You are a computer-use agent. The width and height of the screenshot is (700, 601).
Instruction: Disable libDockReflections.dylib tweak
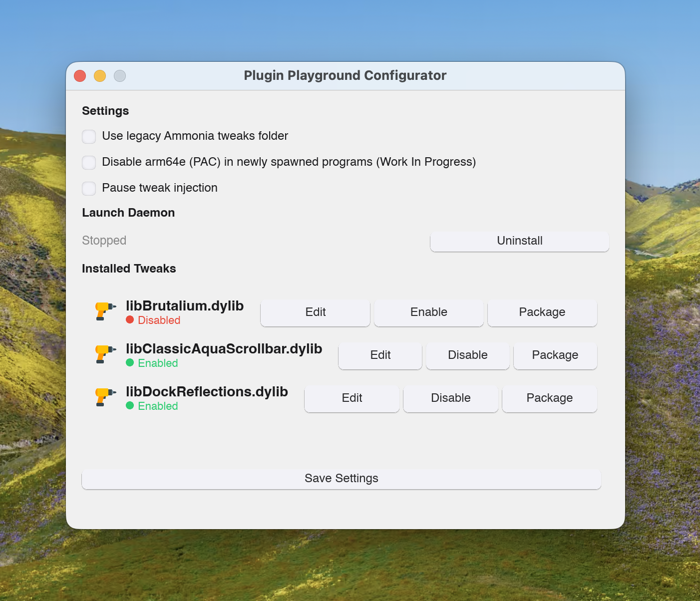pyautogui.click(x=451, y=398)
